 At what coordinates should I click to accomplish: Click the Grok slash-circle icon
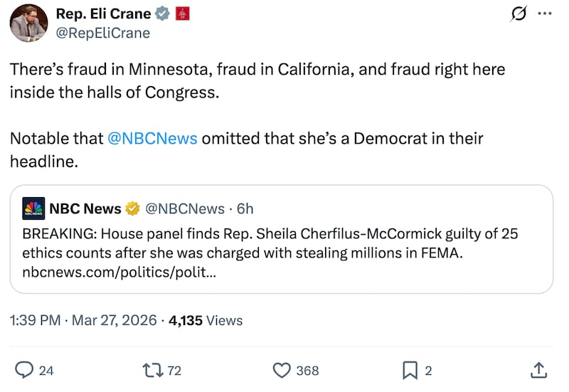click(x=519, y=14)
